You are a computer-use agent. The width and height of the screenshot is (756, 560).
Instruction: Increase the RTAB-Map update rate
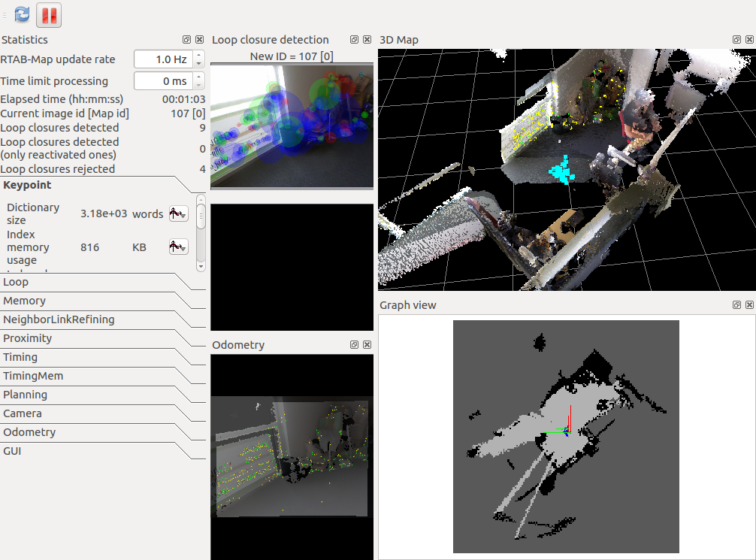pos(198,55)
